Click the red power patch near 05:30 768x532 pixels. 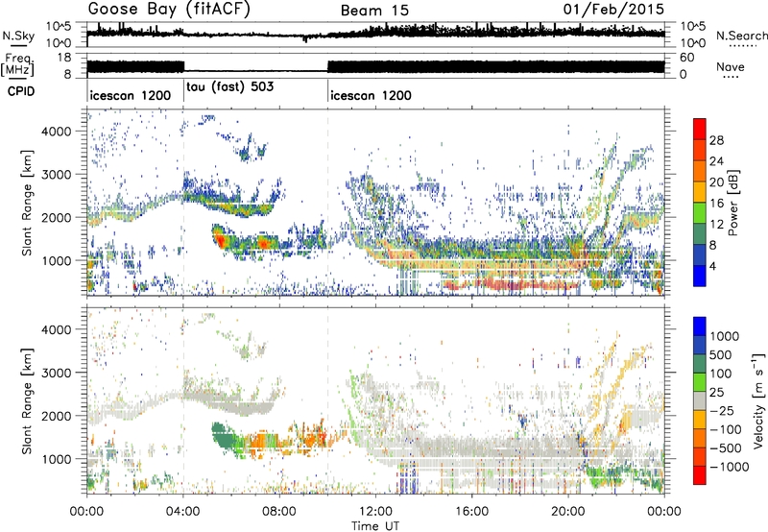coord(220,240)
